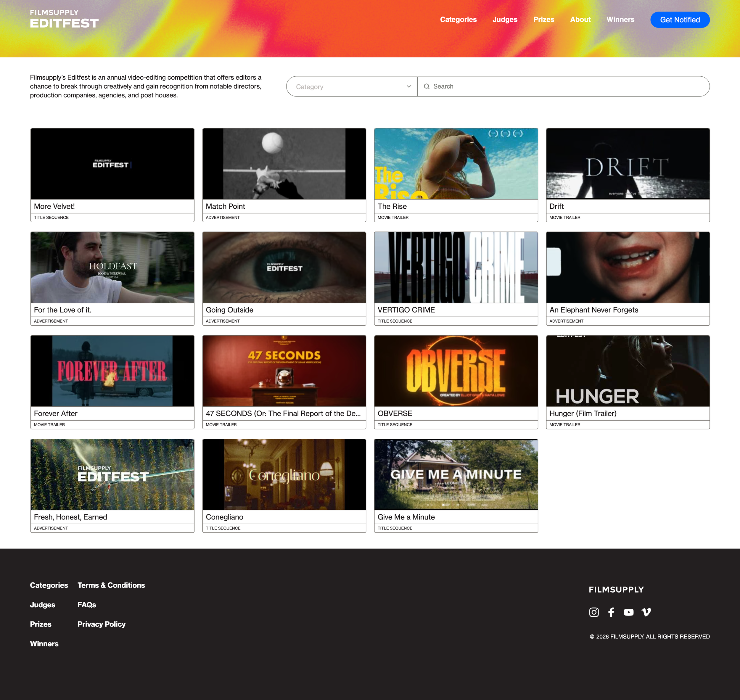Click the 'An Elephant Never Forgets' title
Image resolution: width=740 pixels, height=700 pixels.
(x=594, y=310)
